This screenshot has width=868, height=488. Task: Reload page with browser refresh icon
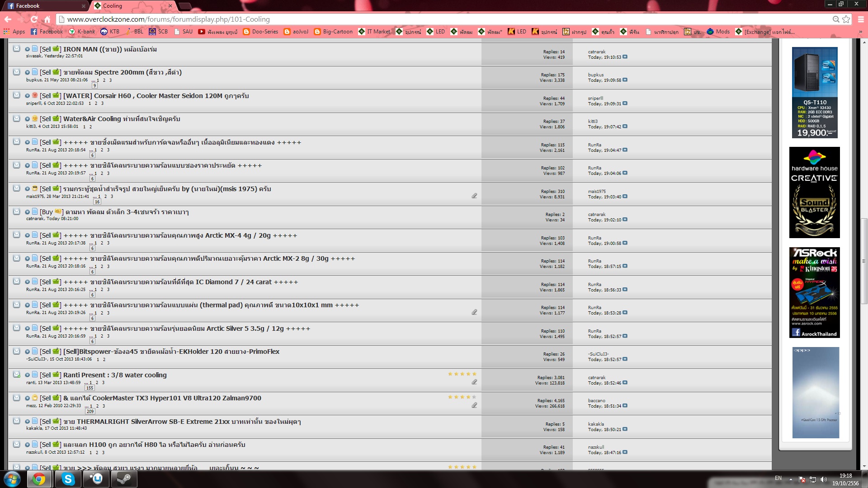tap(34, 19)
